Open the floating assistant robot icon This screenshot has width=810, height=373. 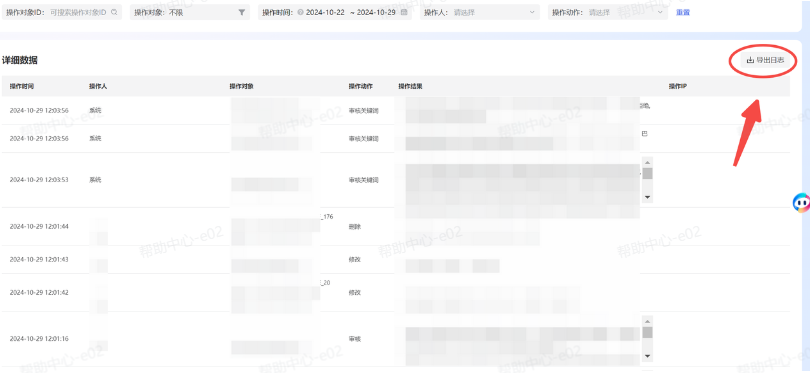coord(801,203)
